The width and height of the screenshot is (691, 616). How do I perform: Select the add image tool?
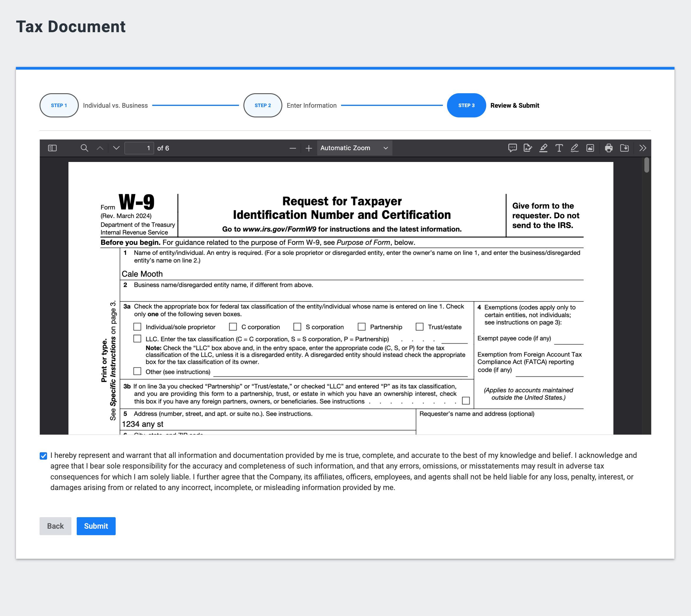tap(590, 148)
